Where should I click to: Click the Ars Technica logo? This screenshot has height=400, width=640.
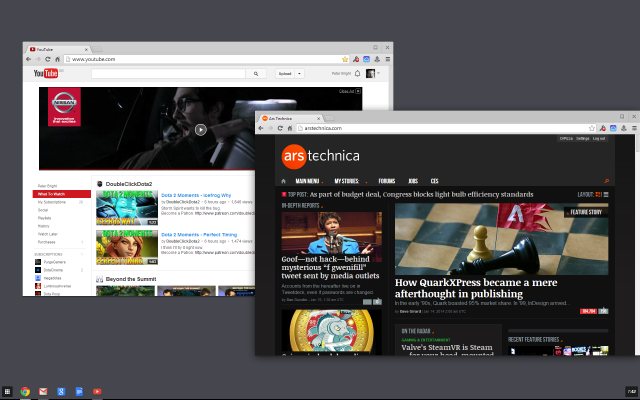321,156
